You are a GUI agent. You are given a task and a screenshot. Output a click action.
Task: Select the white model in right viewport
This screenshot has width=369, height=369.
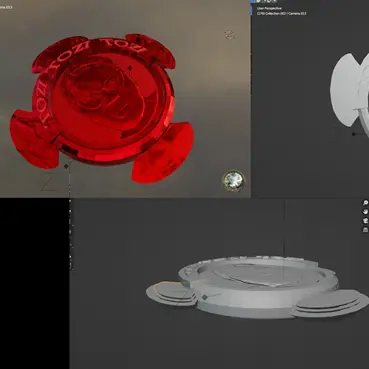tap(350, 90)
